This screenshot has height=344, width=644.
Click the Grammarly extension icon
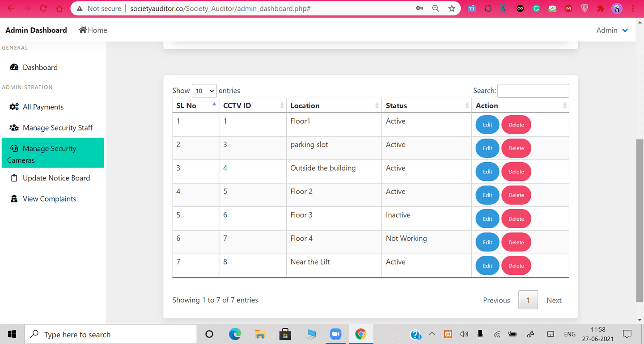pos(536,8)
